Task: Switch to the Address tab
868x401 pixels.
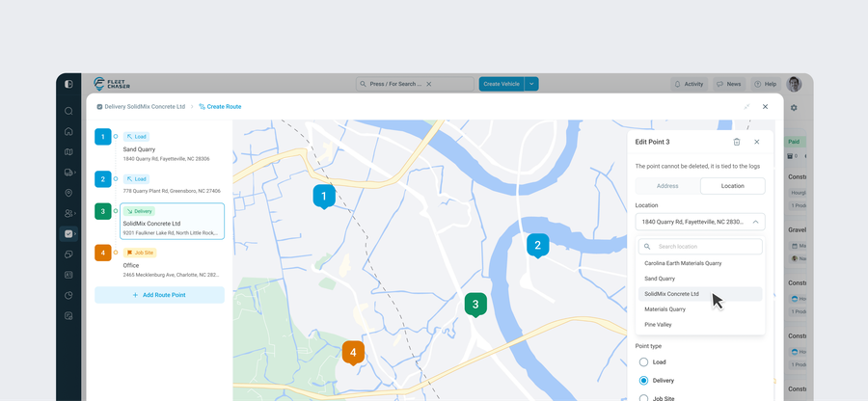Action: 667,186
